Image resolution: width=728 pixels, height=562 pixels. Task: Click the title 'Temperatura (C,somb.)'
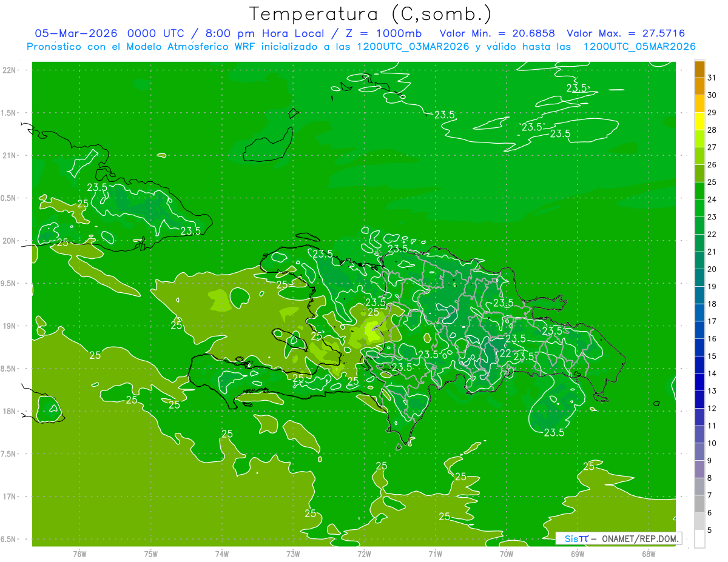click(371, 14)
